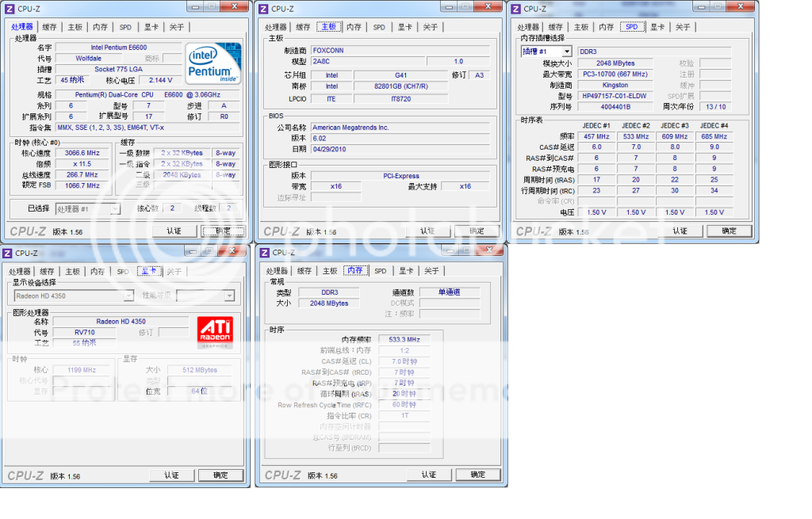Screen dimensions: 812x519
Task: Open the Radeon HD 4350 display device dropdown
Action: (x=74, y=296)
